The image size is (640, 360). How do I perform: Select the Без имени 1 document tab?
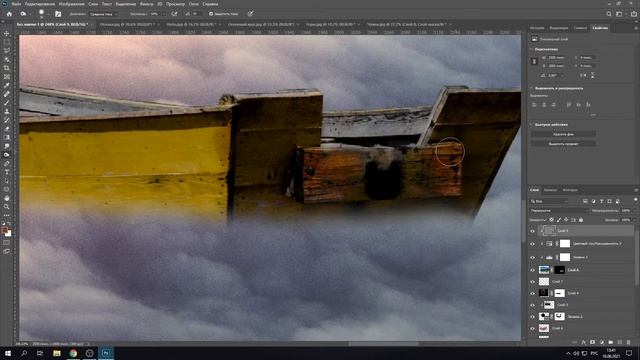click(52, 24)
